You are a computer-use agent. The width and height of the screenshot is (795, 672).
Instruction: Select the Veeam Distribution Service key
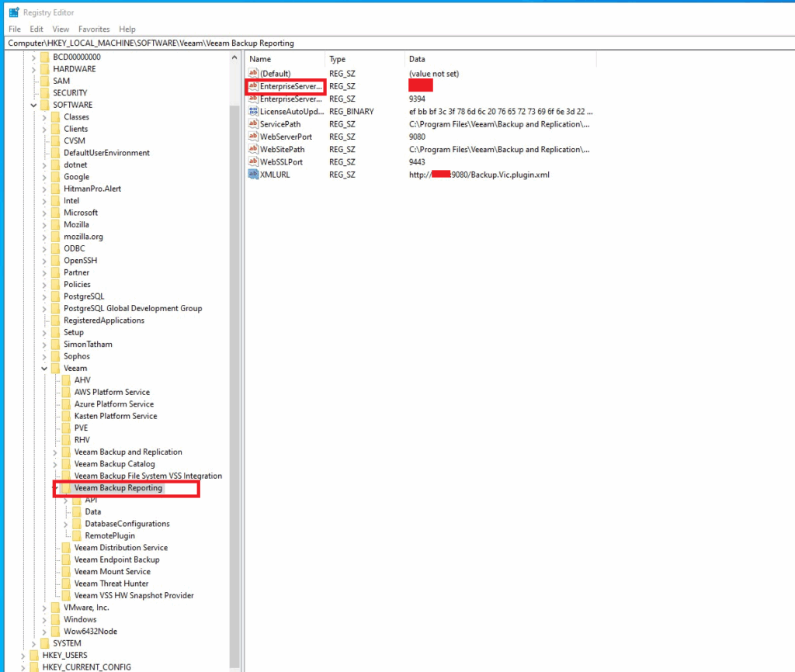tap(120, 547)
